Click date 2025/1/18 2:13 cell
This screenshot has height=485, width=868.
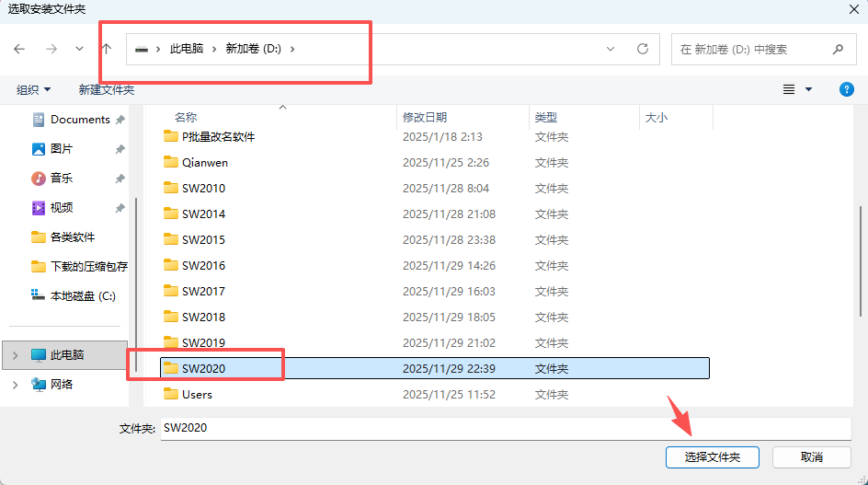coord(442,137)
